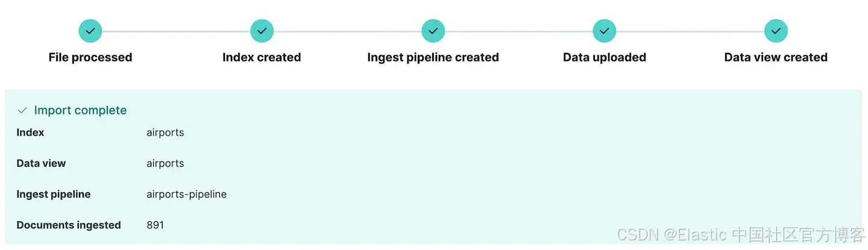Screen dimensions: 868x250
Task: Click the Index field label
Action: 30,133
